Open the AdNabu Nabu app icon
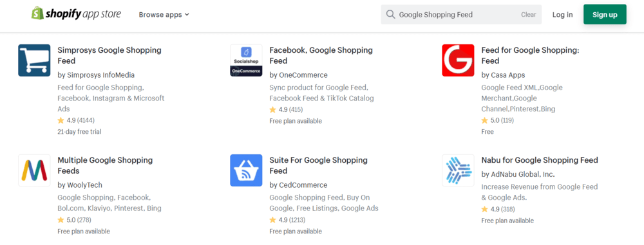Screen dimensions: 644x245 [x=458, y=170]
